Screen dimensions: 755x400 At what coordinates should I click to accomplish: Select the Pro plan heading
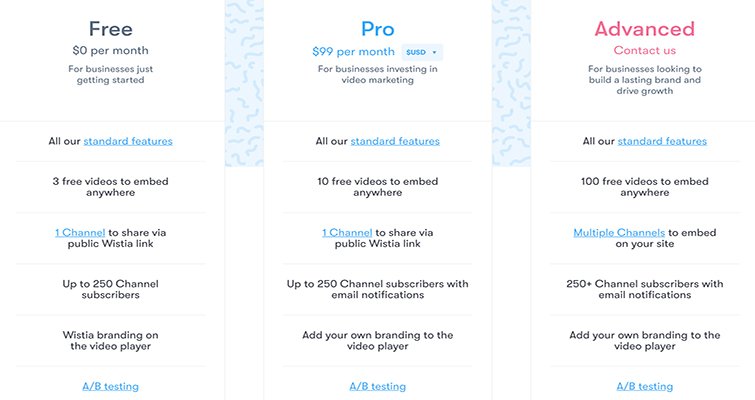click(377, 28)
